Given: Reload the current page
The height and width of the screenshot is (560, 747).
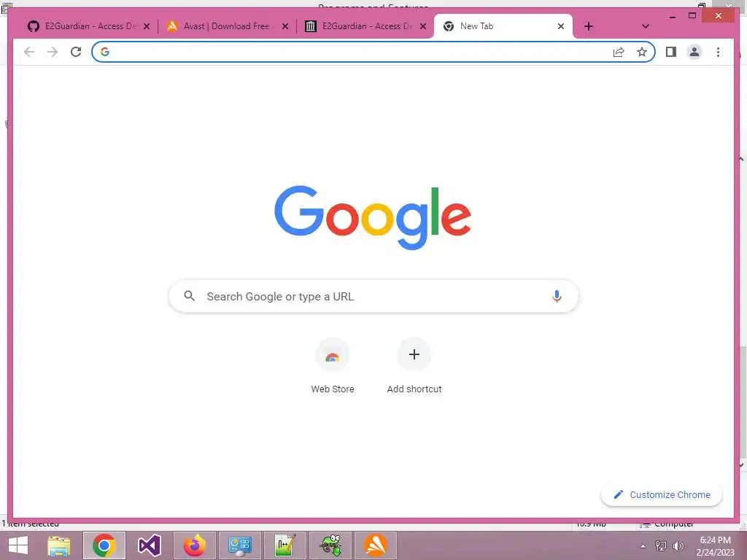Looking at the screenshot, I should tap(76, 52).
